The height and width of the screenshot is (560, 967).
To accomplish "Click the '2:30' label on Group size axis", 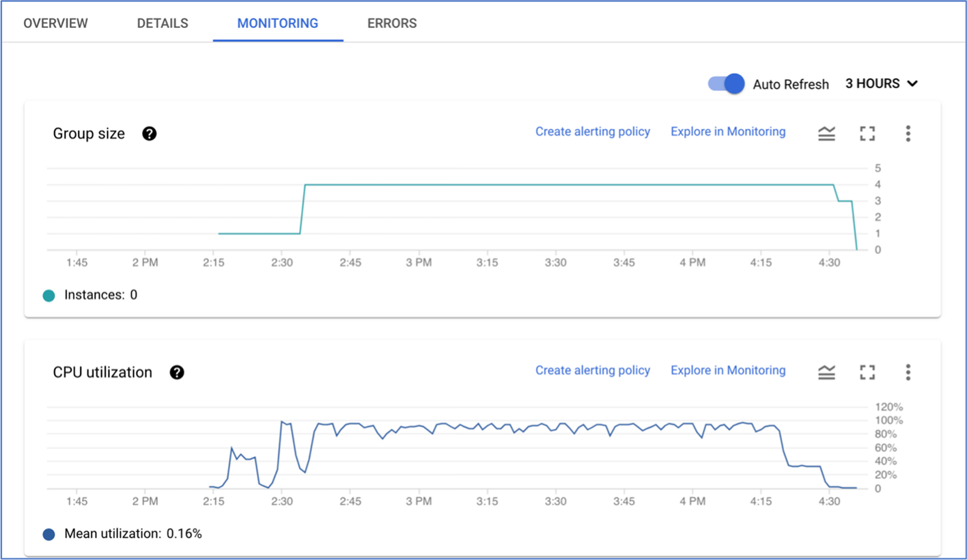I will pyautogui.click(x=282, y=262).
